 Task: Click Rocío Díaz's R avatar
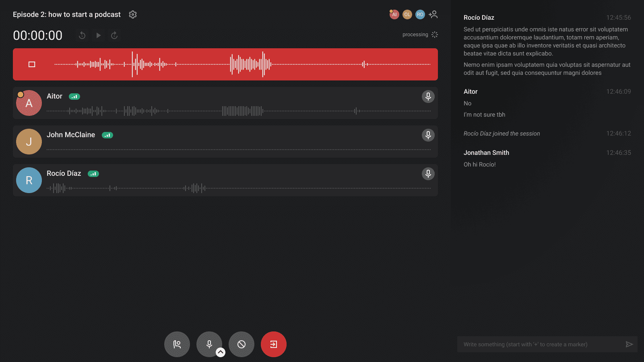(29, 180)
